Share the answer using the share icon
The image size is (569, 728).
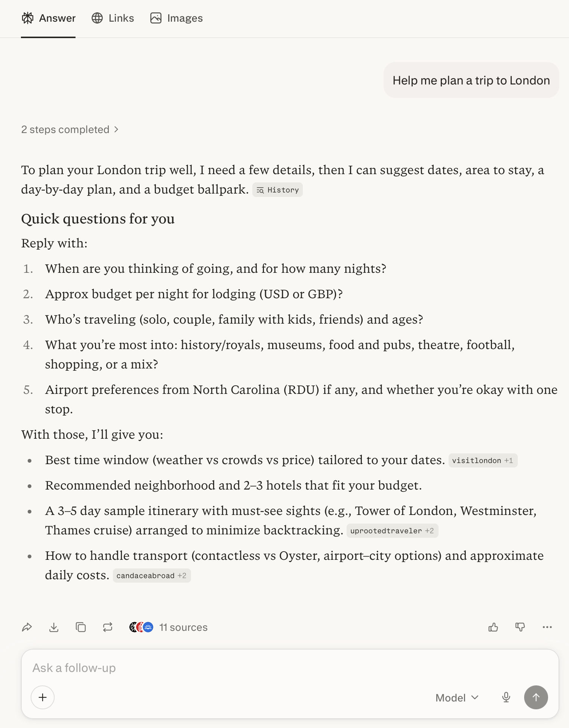27,627
